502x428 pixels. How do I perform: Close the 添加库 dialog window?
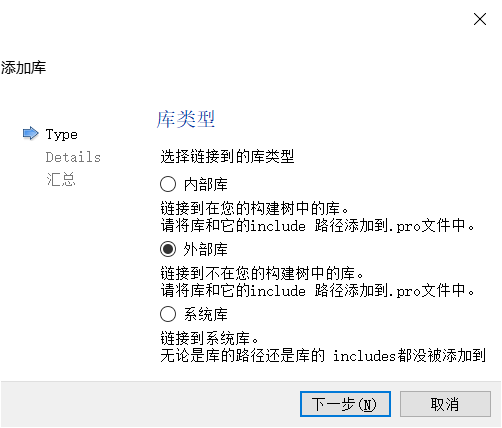point(480,19)
